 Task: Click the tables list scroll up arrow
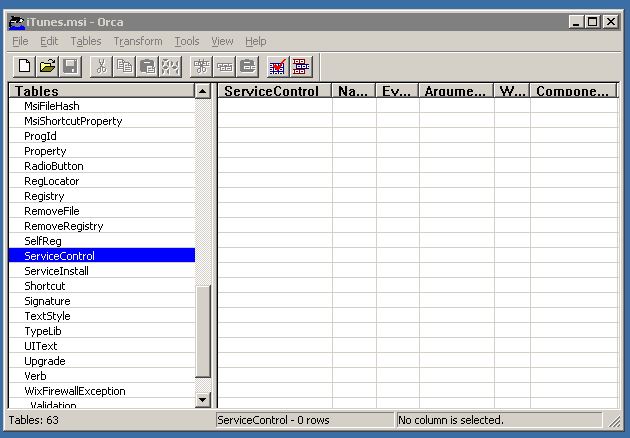coord(203,91)
